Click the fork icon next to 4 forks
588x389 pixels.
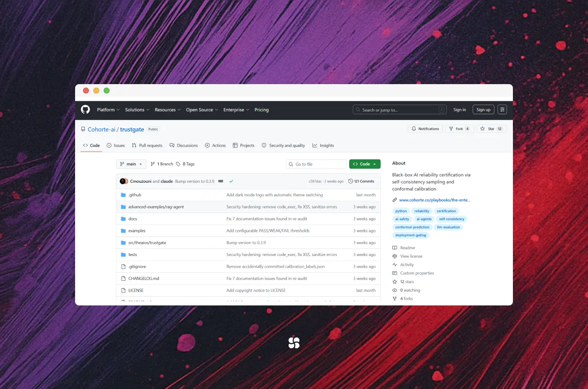(395, 299)
